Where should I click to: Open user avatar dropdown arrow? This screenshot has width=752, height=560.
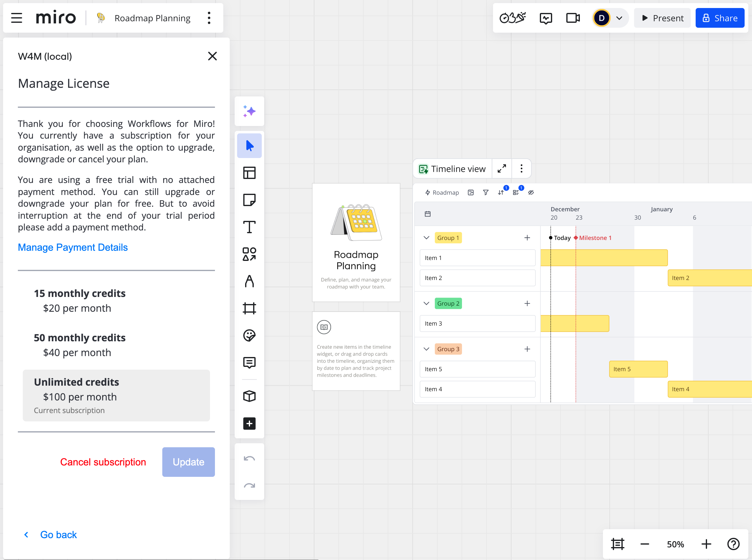pyautogui.click(x=619, y=18)
